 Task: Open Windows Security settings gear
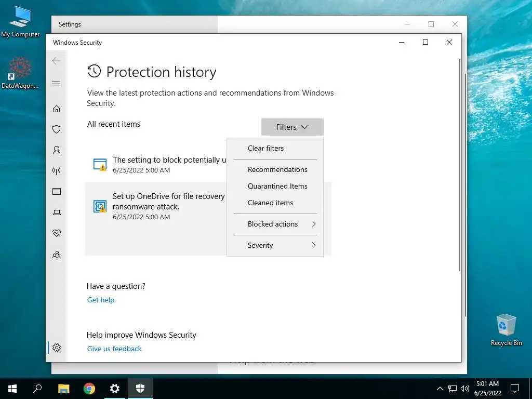(x=56, y=348)
